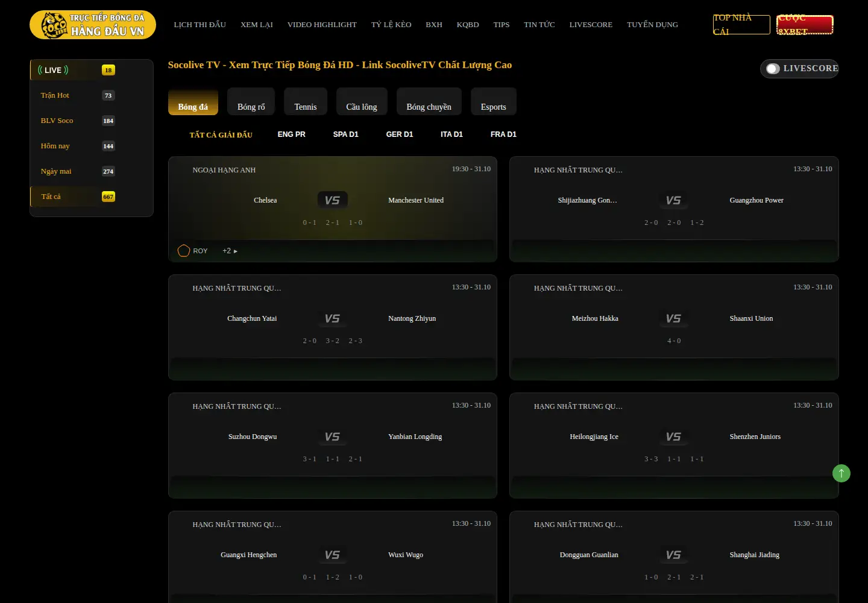The image size is (868, 603).
Task: Switch to the Esports tab
Action: tap(494, 101)
